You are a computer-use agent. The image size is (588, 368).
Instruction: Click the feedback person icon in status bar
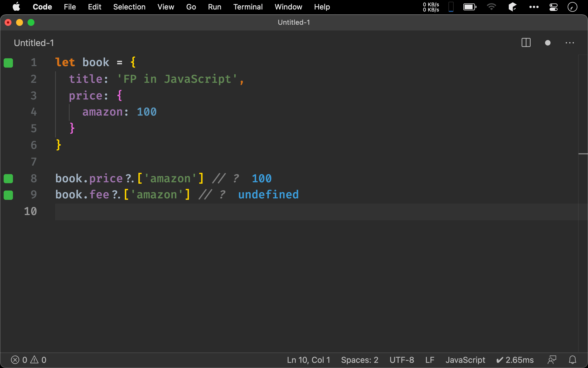(552, 360)
